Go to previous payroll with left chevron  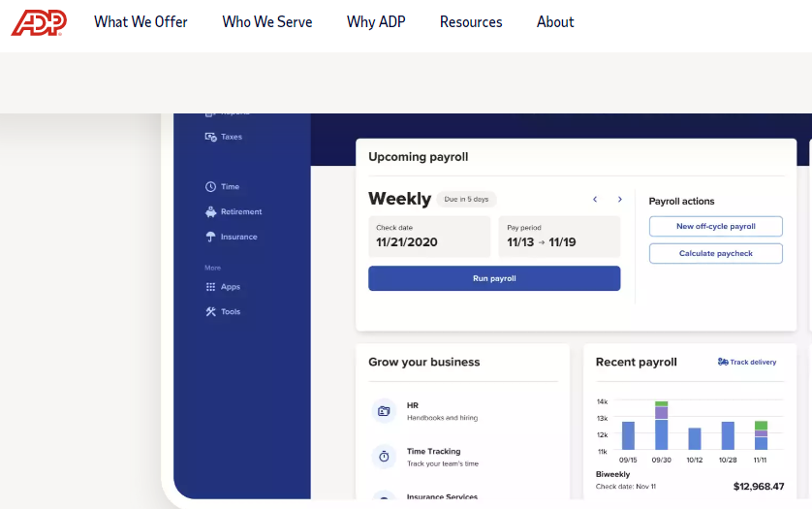[595, 199]
